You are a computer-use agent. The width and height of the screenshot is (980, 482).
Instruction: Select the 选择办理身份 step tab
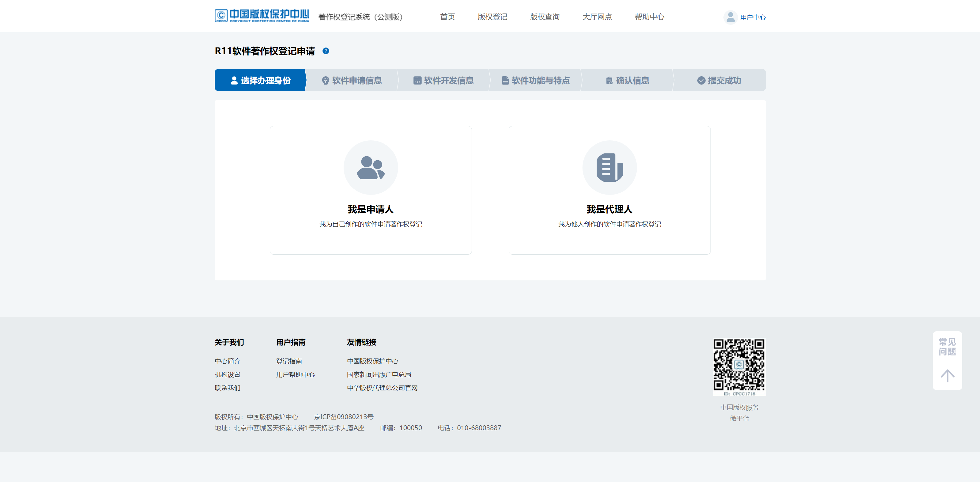pyautogui.click(x=260, y=80)
